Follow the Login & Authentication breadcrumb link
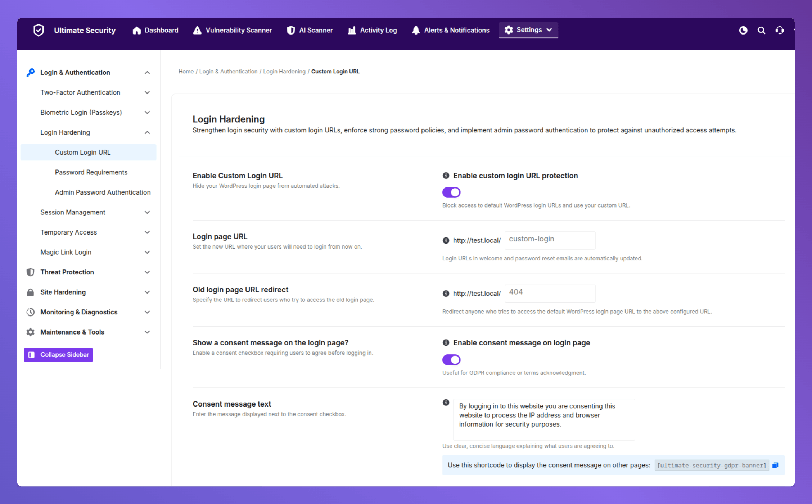Screen dimensions: 812x504 coord(228,72)
